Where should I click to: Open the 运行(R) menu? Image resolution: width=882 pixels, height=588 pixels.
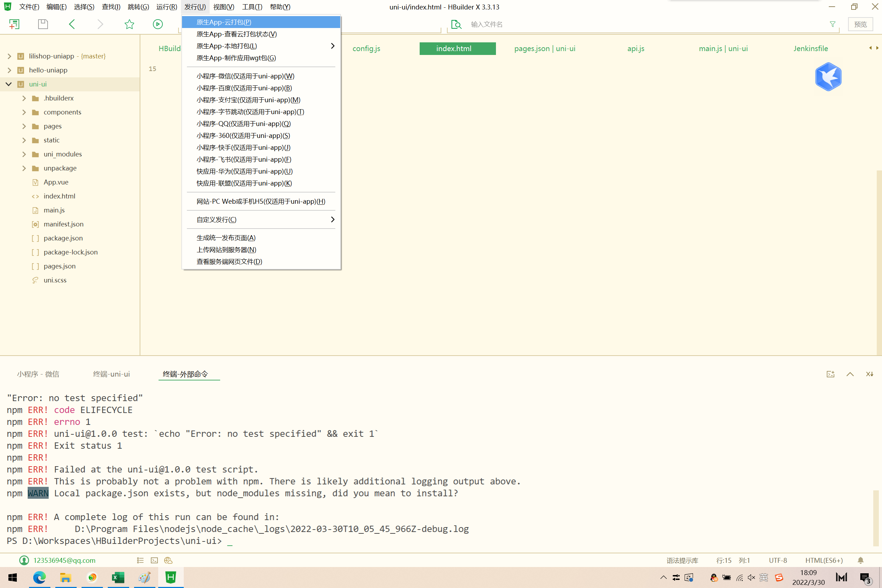(x=167, y=7)
